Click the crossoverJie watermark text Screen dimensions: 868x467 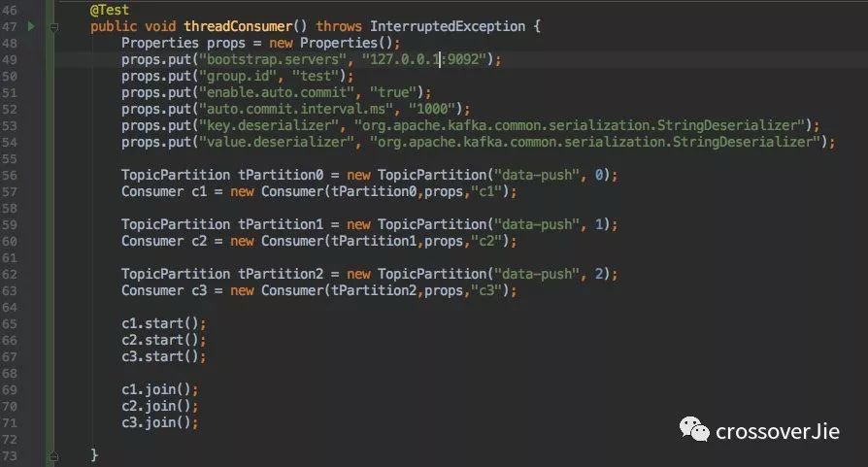[777, 431]
